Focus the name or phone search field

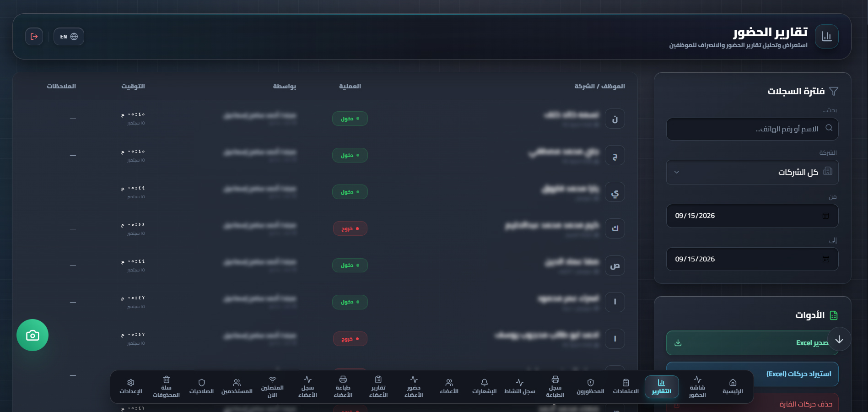752,129
